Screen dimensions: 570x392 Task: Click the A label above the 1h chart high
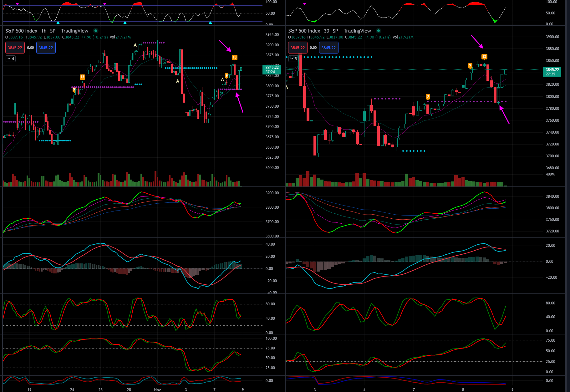(135, 45)
